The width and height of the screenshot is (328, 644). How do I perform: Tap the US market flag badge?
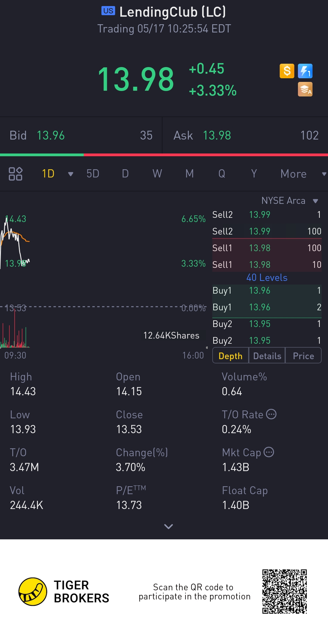pyautogui.click(x=108, y=11)
